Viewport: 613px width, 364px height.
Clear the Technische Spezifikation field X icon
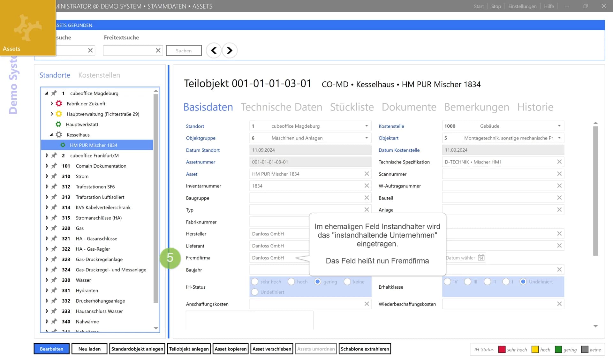pyautogui.click(x=559, y=162)
